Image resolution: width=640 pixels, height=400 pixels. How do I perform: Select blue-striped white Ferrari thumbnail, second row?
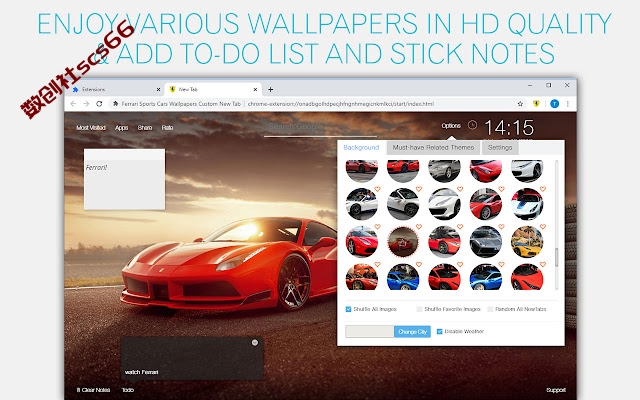pos(527,204)
